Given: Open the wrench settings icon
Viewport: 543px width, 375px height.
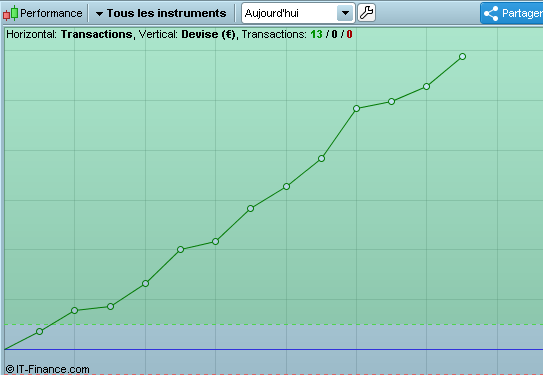Looking at the screenshot, I should (x=366, y=13).
